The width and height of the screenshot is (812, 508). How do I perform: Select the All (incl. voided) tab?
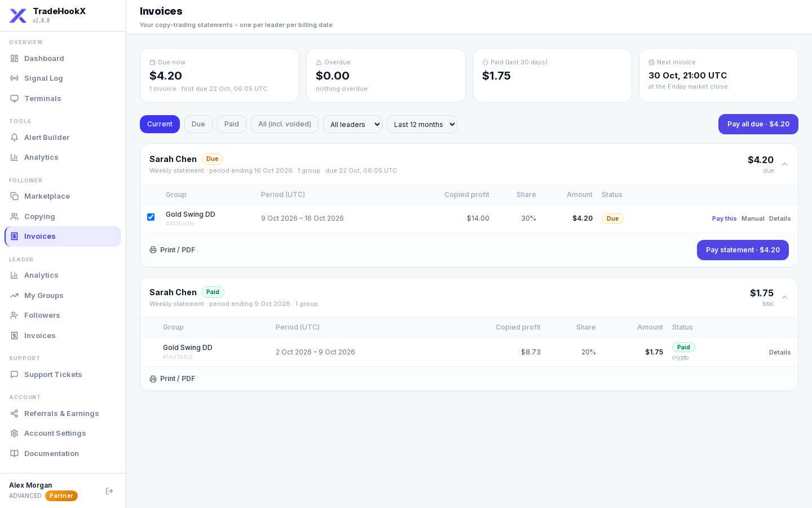285,124
